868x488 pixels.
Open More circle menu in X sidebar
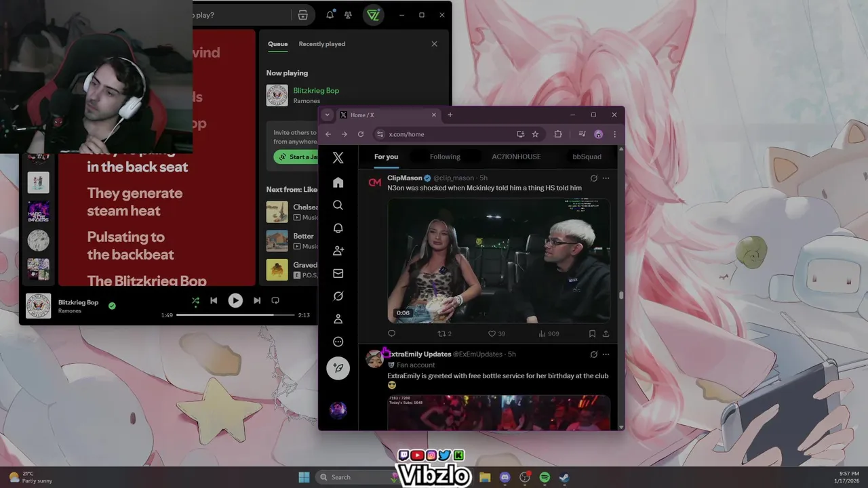coord(338,342)
